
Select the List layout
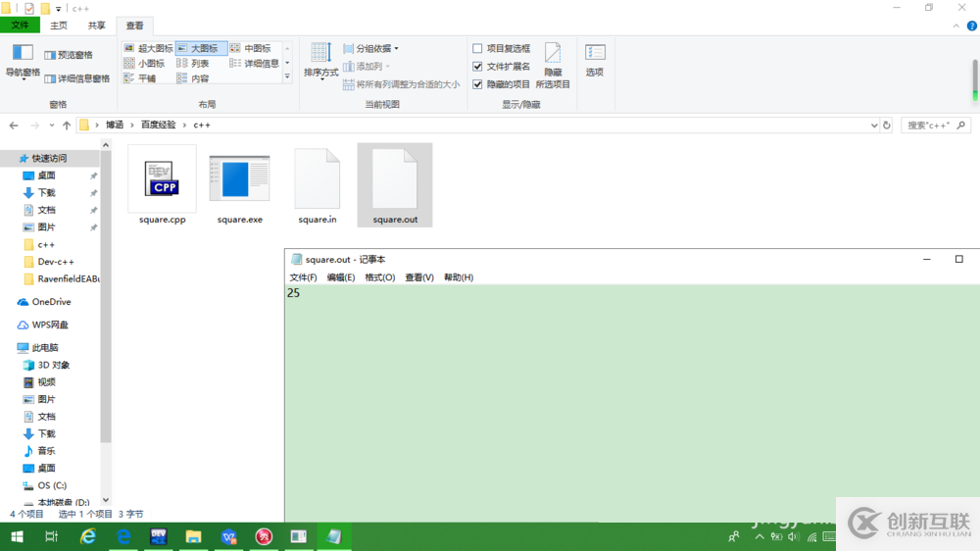193,63
